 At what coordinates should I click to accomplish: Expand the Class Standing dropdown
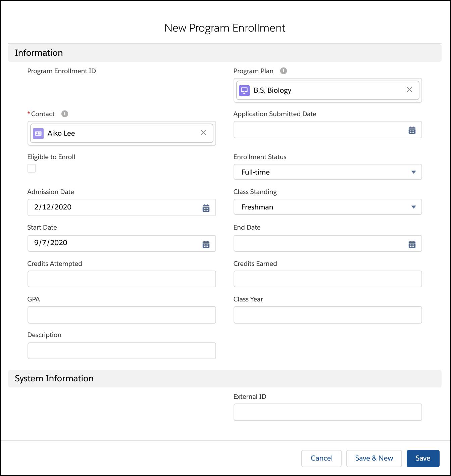pyautogui.click(x=328, y=207)
